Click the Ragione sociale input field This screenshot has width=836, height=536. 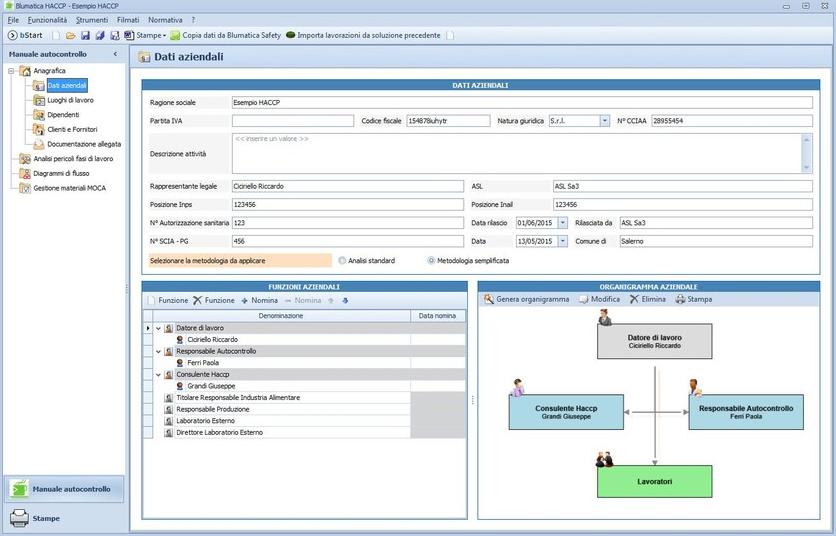point(521,102)
